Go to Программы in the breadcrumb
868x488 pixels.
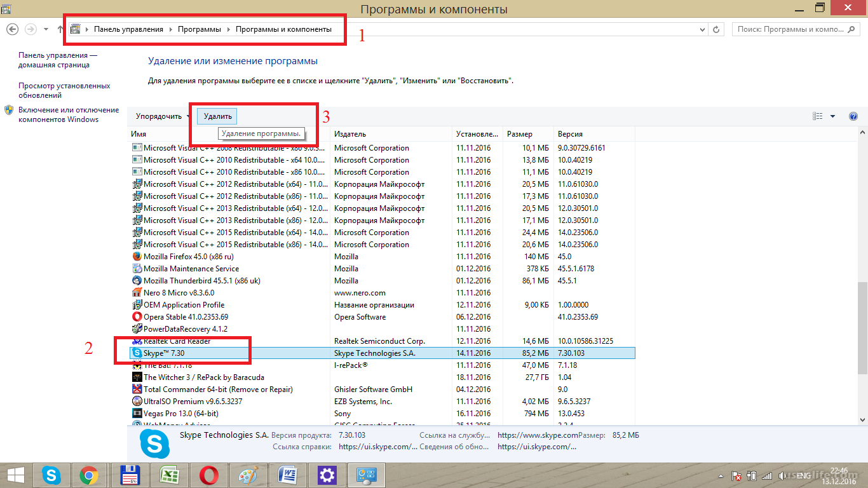[200, 29]
